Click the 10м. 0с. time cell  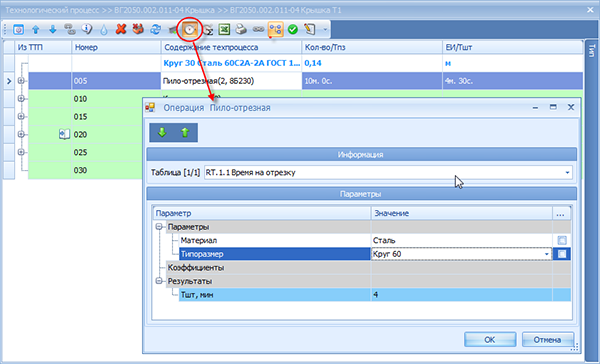coord(372,81)
